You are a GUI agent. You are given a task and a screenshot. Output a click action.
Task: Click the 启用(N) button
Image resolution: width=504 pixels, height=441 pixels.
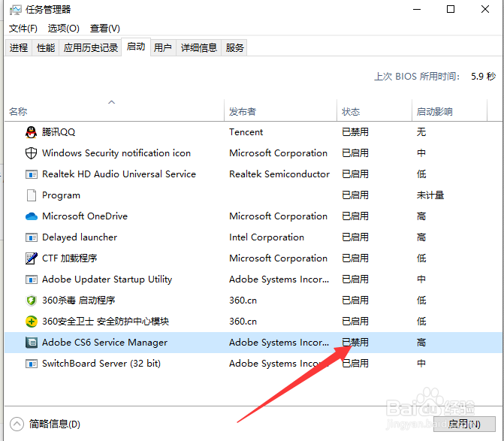(x=464, y=424)
